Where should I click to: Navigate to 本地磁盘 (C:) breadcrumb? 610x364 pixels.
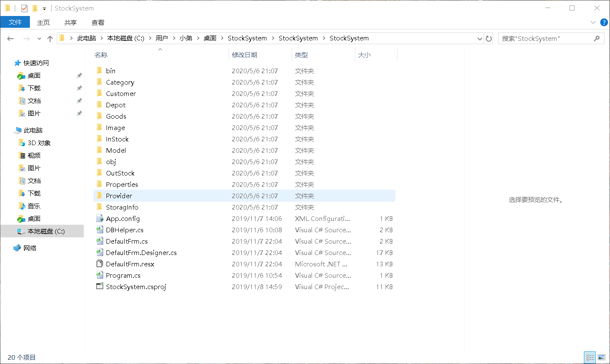pyautogui.click(x=126, y=38)
